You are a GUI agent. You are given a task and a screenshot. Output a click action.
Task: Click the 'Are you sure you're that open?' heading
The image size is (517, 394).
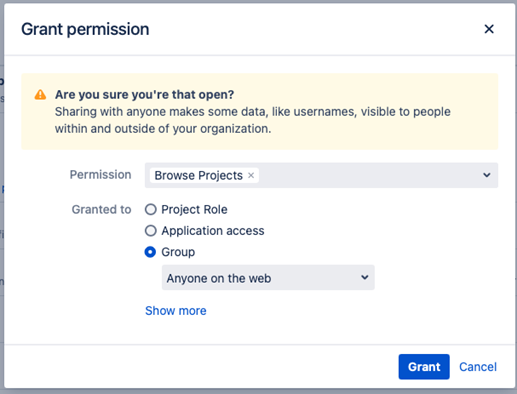(144, 95)
